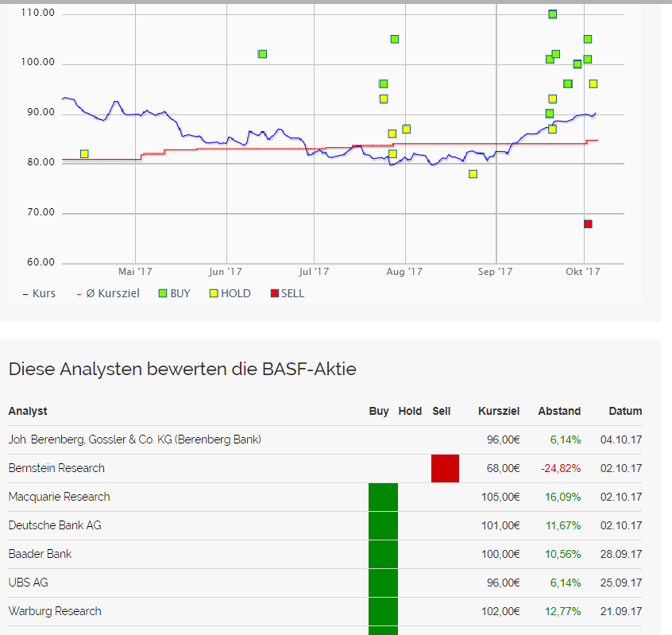
Task: Click the red SELL marker at 68 in the chart
Action: 588,224
